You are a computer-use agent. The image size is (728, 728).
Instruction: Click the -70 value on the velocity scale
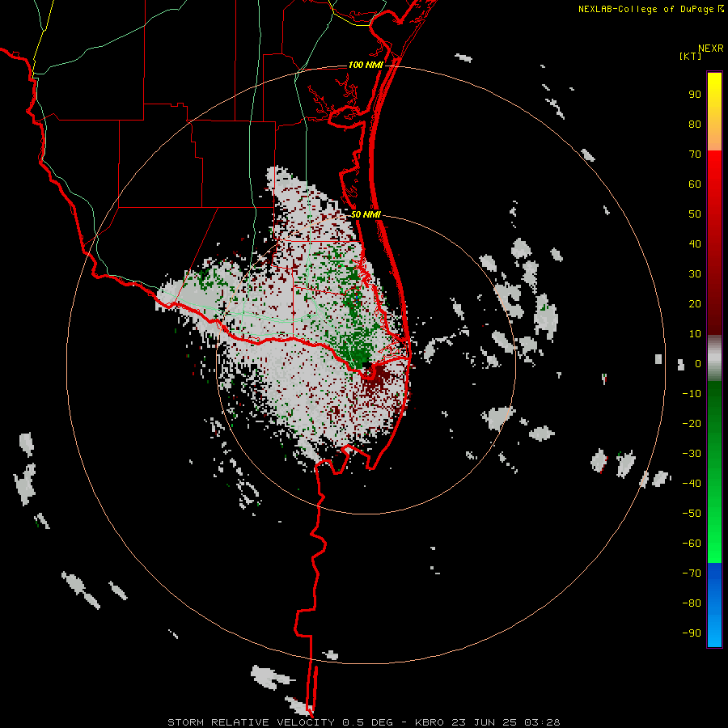point(692,574)
